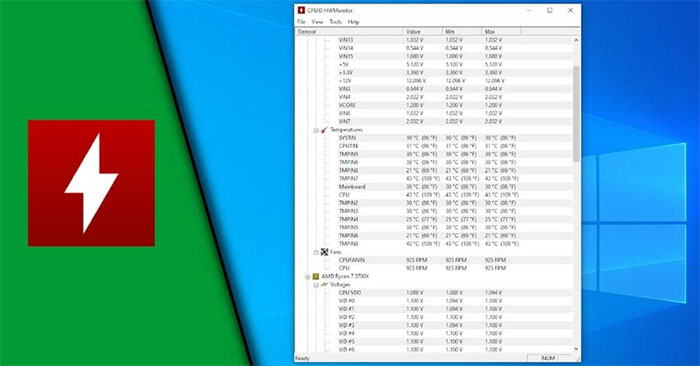Select the VIN7 sensor row
The image size is (700, 366).
coord(434,121)
